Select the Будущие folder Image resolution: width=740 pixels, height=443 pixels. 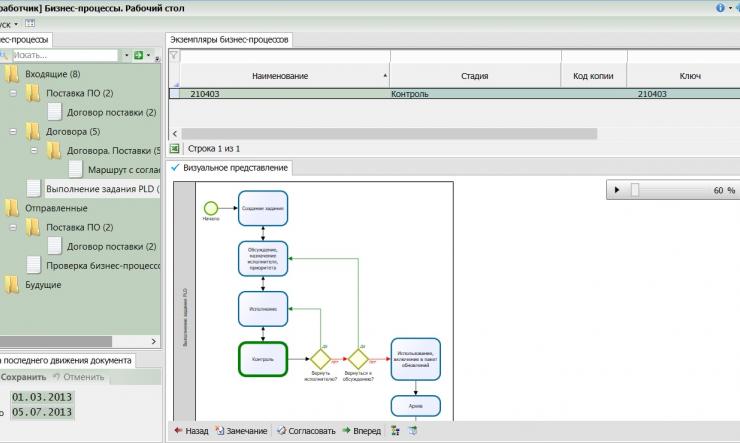pyautogui.click(x=43, y=285)
